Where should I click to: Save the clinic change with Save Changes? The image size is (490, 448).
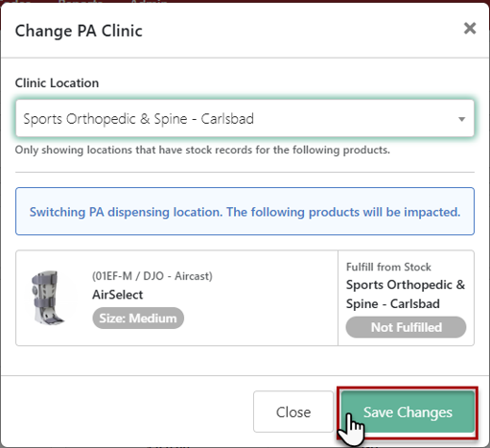point(408,412)
